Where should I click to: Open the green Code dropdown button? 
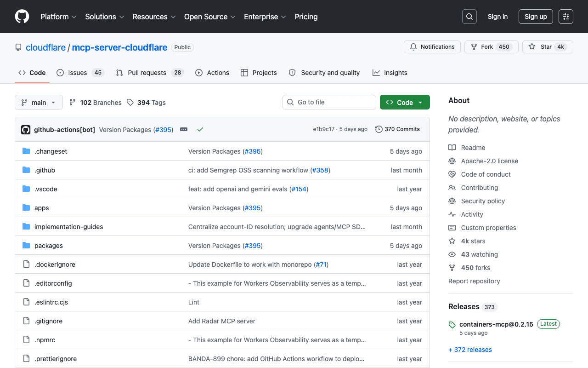(405, 102)
